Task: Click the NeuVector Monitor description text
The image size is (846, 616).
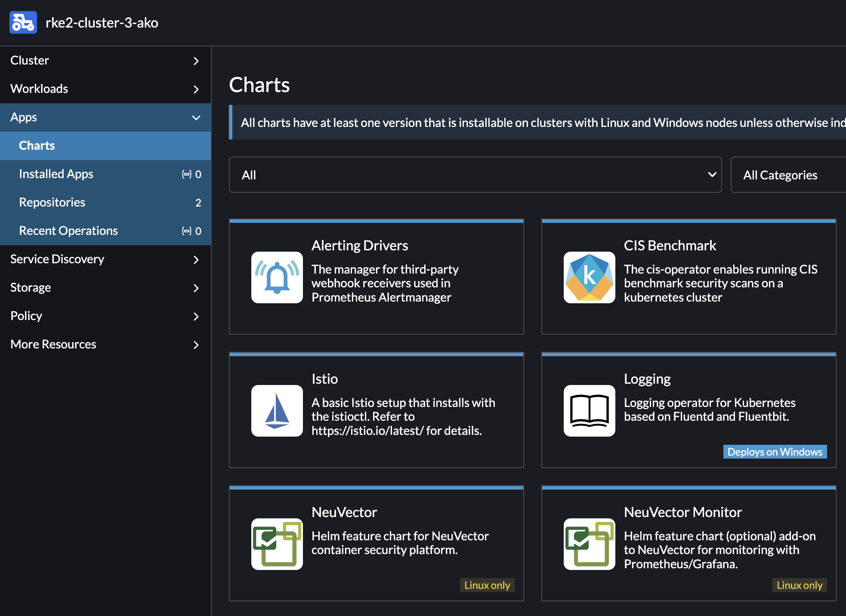Action: pyautogui.click(x=720, y=550)
